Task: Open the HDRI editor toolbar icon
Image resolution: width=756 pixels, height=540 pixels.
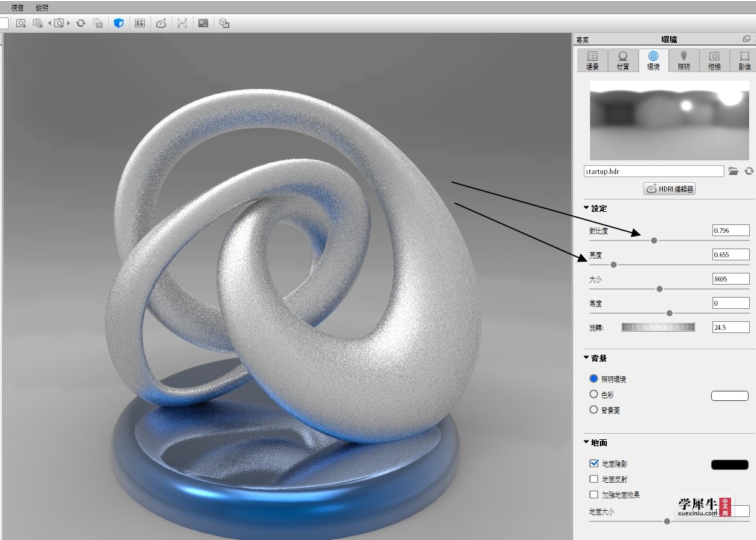Action: click(161, 23)
